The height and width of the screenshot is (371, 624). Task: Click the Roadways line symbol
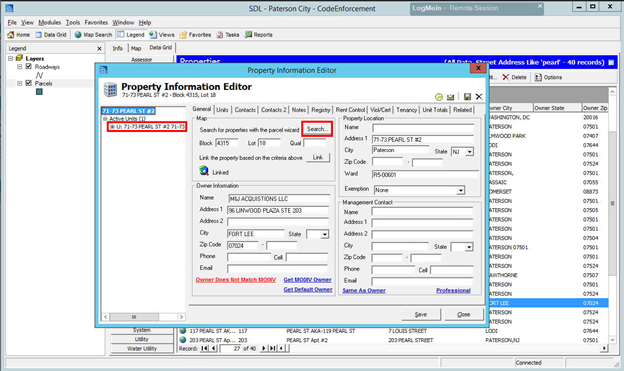point(39,75)
